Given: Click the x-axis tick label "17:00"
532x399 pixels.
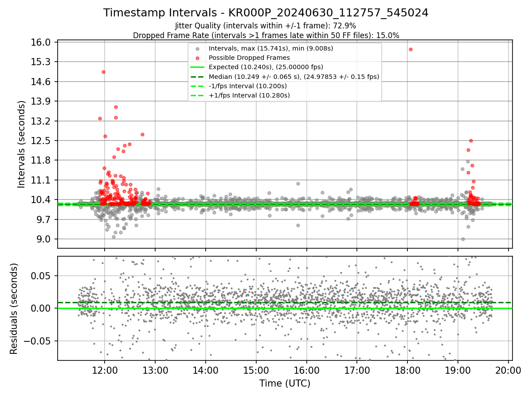Looking at the screenshot, I should tap(357, 369).
